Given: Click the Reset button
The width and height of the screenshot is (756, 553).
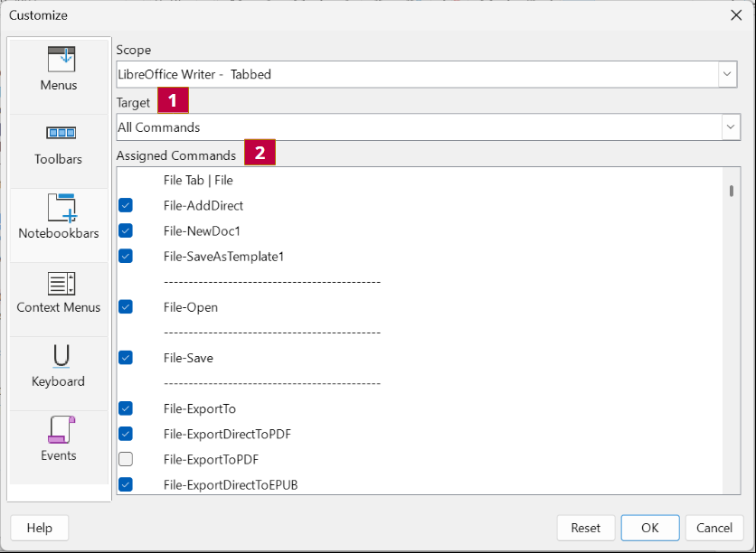Looking at the screenshot, I should 586,528.
